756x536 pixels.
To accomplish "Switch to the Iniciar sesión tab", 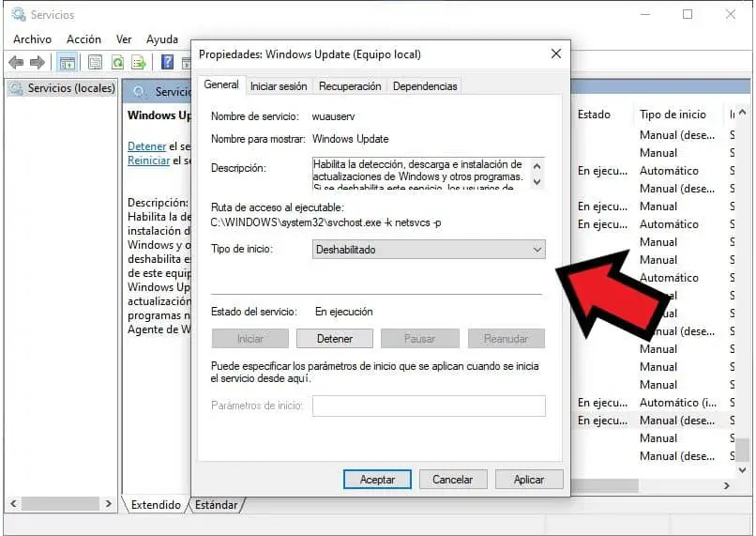I will point(279,85).
